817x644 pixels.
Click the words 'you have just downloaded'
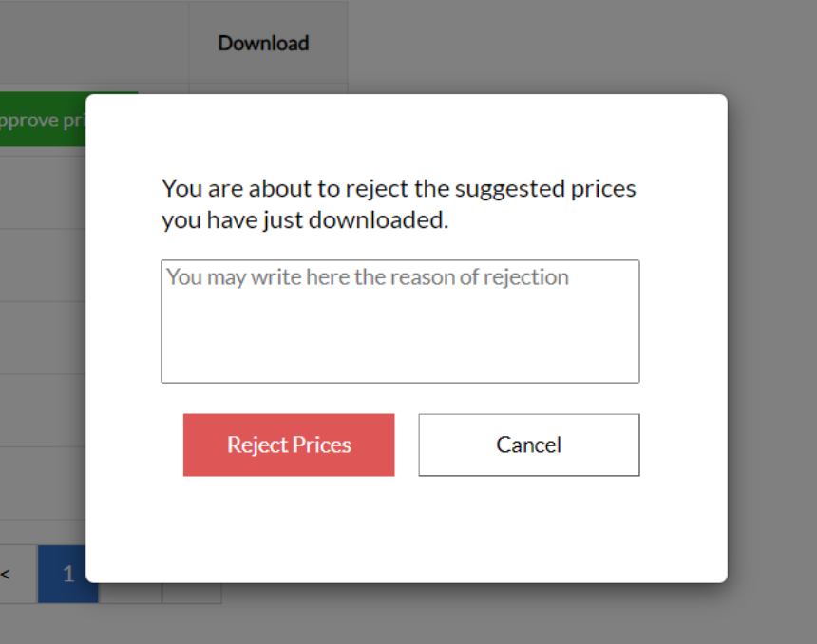(302, 219)
